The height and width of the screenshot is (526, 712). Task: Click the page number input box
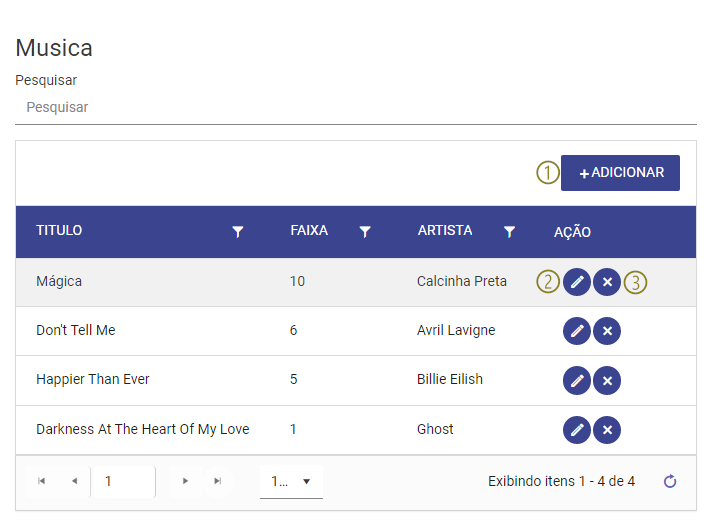(123, 481)
